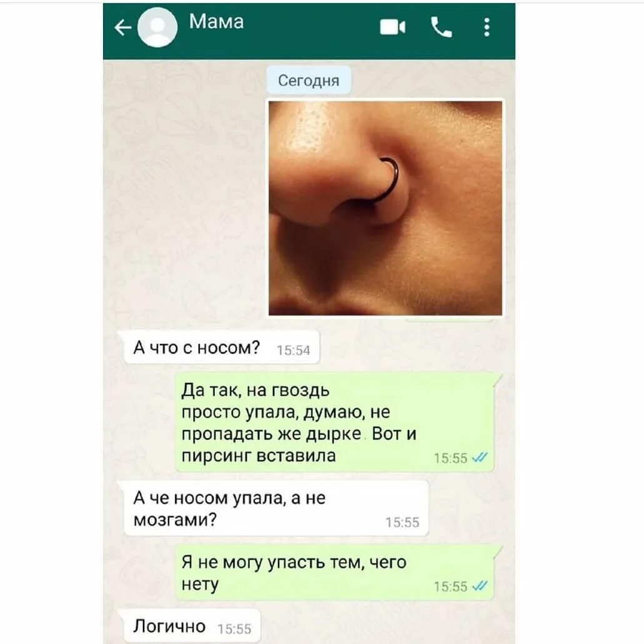
Task: Select message starting "Да так, на гвоздь"
Action: tap(335, 423)
